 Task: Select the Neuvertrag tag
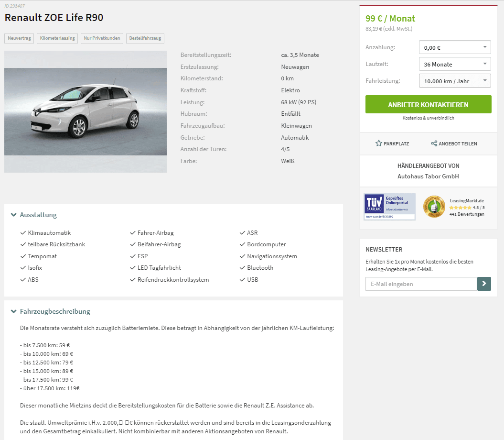click(x=19, y=38)
